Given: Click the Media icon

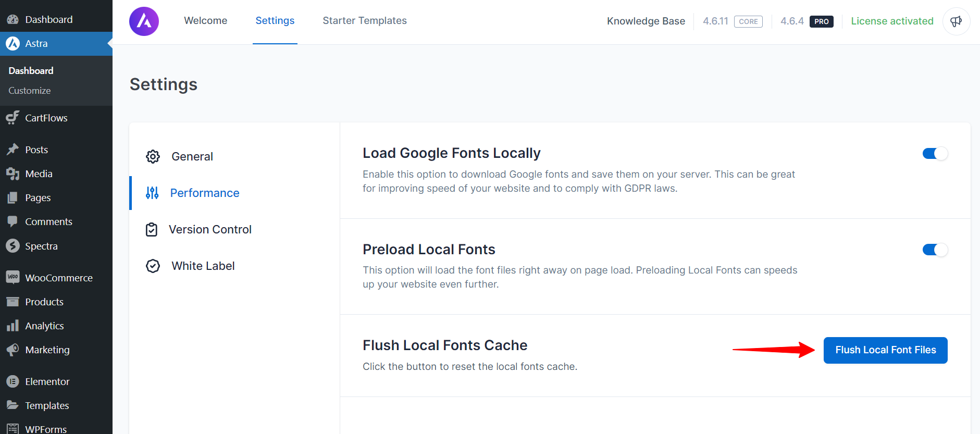Looking at the screenshot, I should pyautogui.click(x=13, y=173).
